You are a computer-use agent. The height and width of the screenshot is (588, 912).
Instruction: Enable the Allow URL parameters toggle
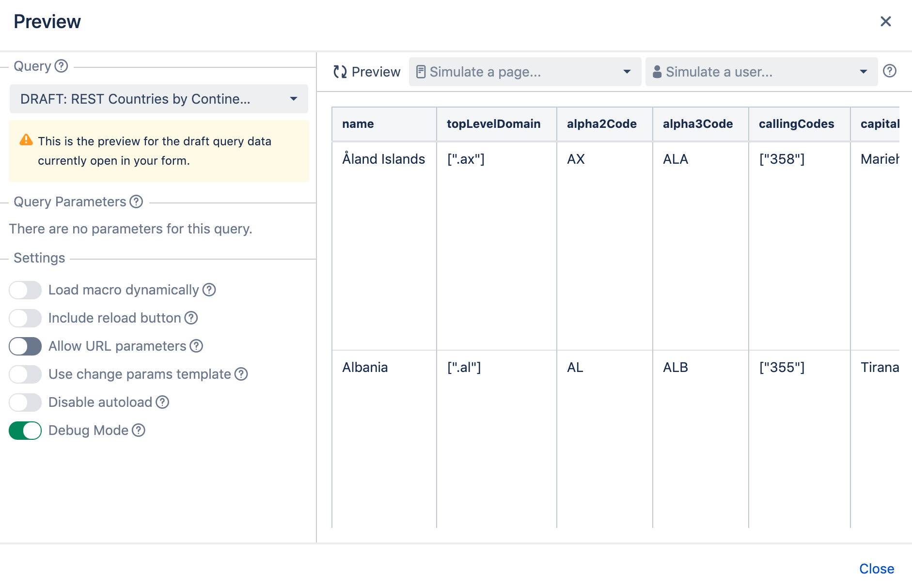pos(25,346)
